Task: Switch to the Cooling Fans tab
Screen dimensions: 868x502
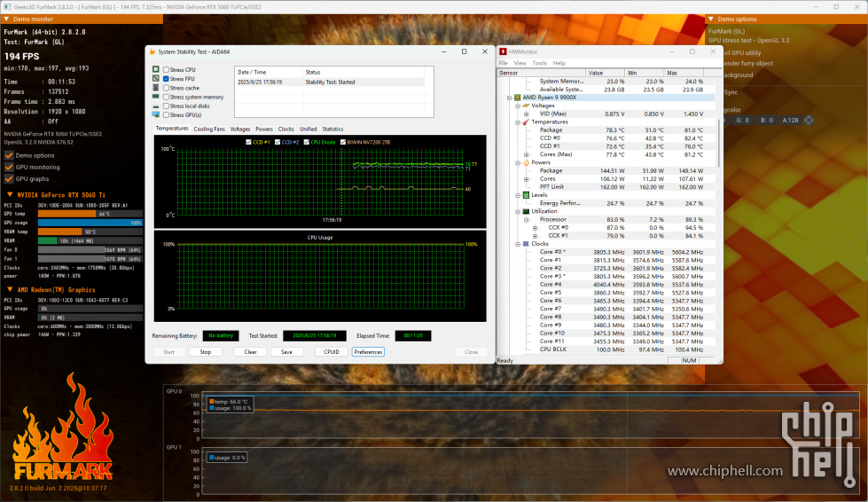Action: (209, 129)
